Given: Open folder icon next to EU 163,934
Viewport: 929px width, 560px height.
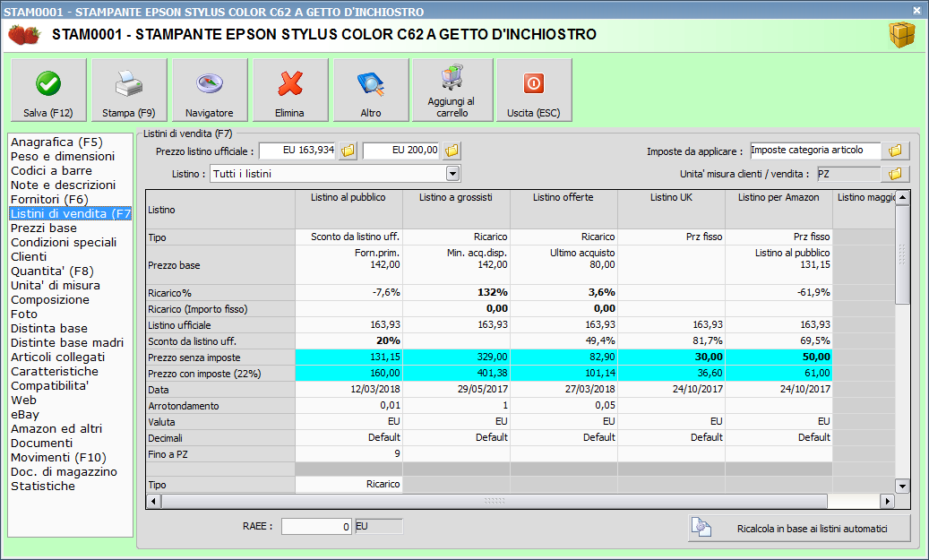Looking at the screenshot, I should (x=348, y=151).
